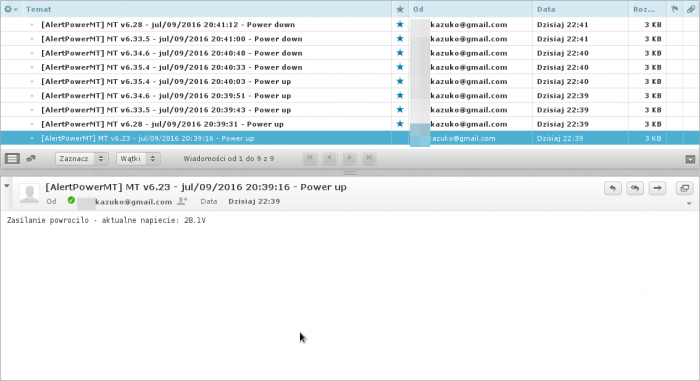Screen dimensions: 700x381
Task: Open MT v6.28 20:39:31 Power up email
Action: [x=162, y=124]
